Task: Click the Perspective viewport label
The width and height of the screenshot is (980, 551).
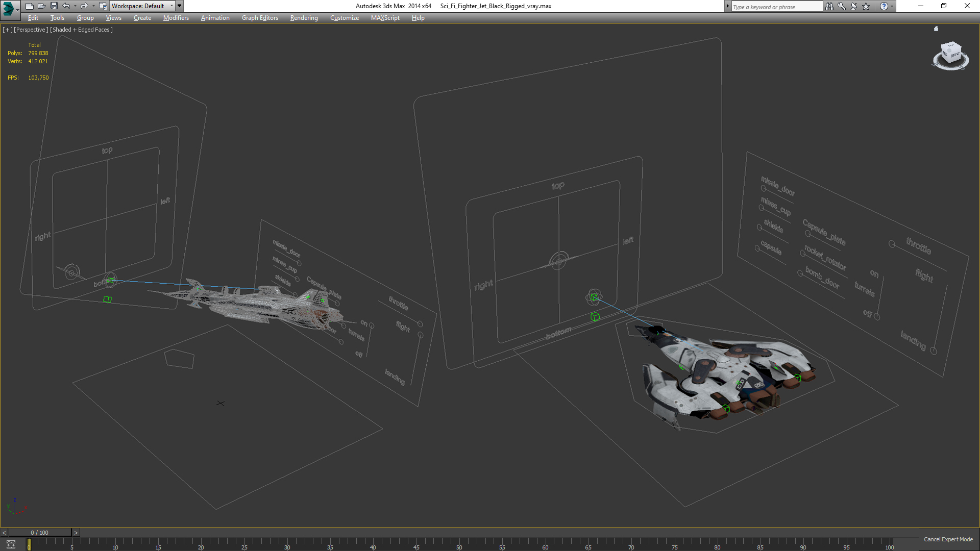Action: (x=31, y=30)
